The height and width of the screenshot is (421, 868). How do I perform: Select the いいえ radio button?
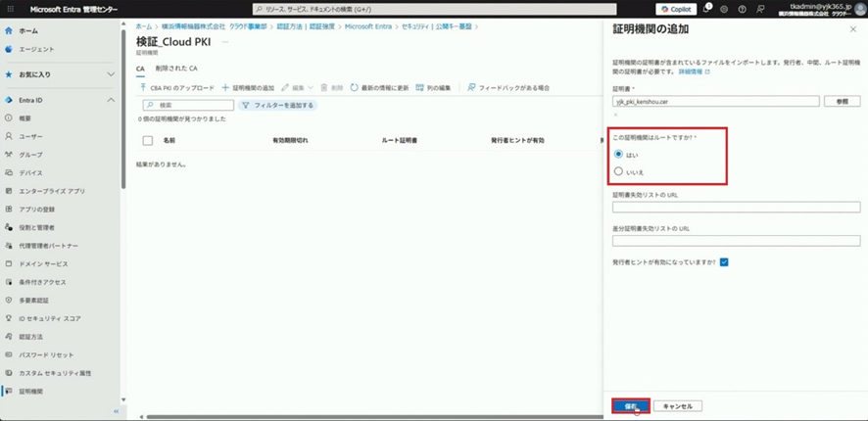[x=618, y=171]
